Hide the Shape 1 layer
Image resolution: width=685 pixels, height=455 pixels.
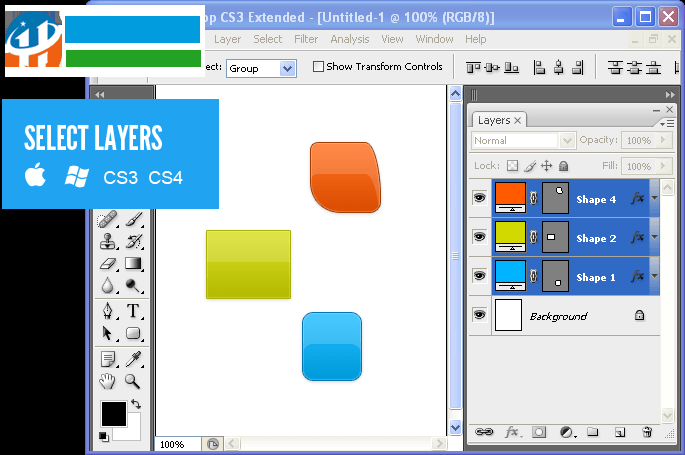click(x=479, y=276)
